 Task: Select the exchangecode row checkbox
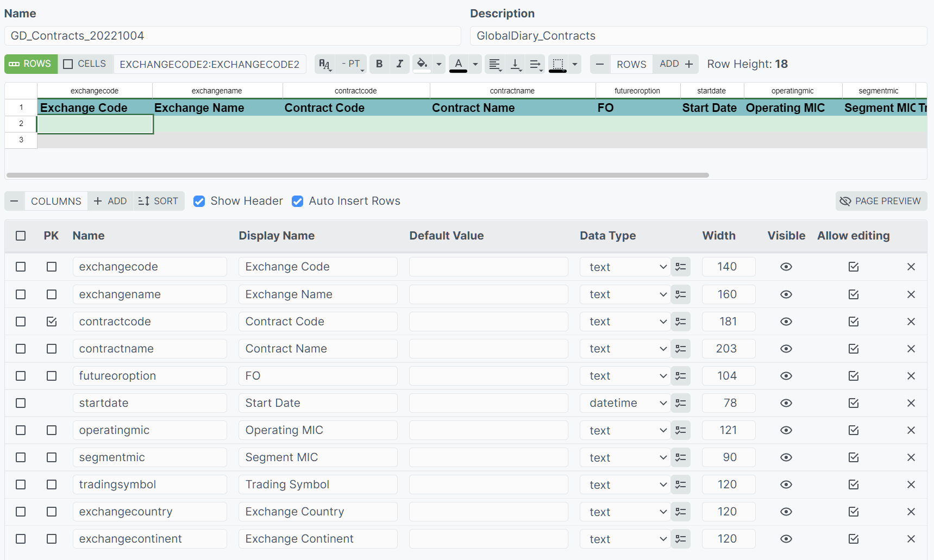21,267
